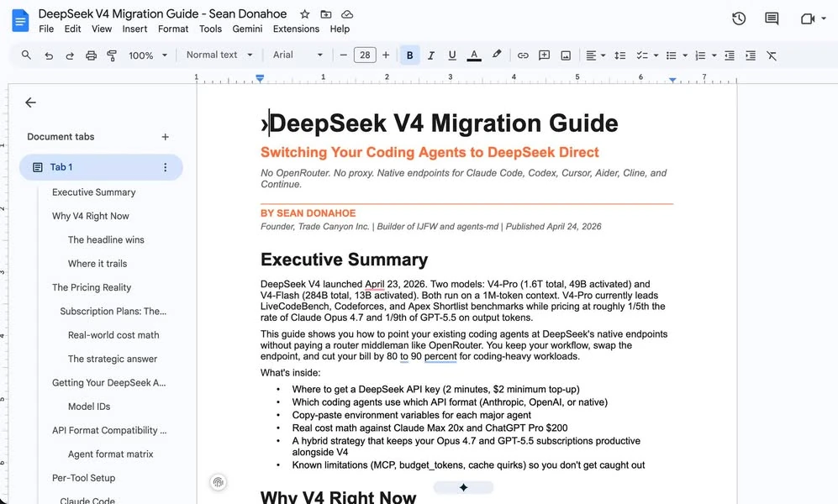
Task: Expand the video call options arrow
Action: point(824,18)
